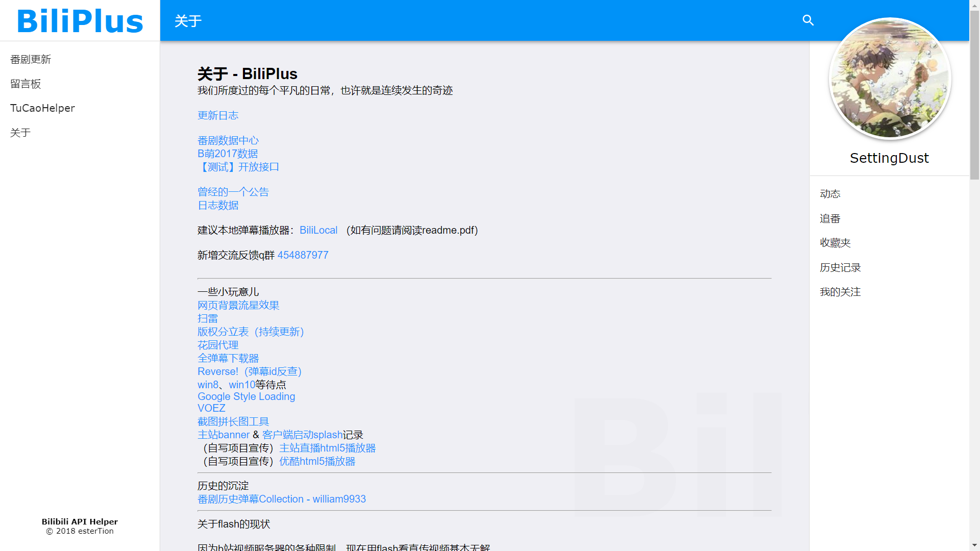Select 关于 in left sidebar
This screenshot has width=980, height=551.
(x=20, y=133)
